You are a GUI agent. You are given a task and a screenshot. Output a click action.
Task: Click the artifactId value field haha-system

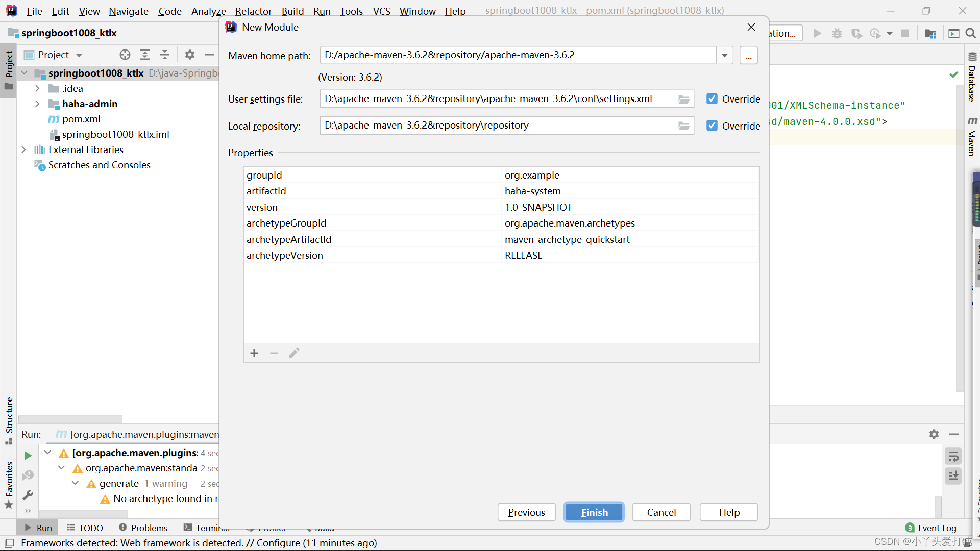(532, 190)
